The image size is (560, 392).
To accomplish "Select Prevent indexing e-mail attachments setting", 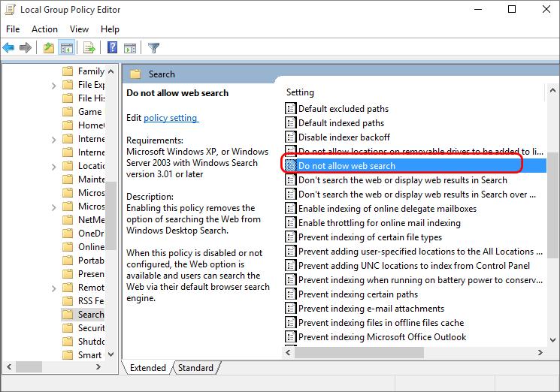I will click(371, 309).
